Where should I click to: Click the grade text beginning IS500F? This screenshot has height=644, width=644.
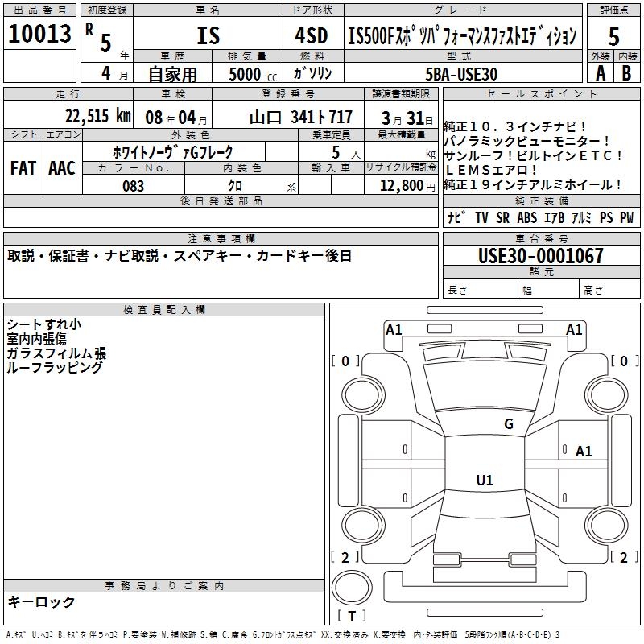pyautogui.click(x=462, y=35)
